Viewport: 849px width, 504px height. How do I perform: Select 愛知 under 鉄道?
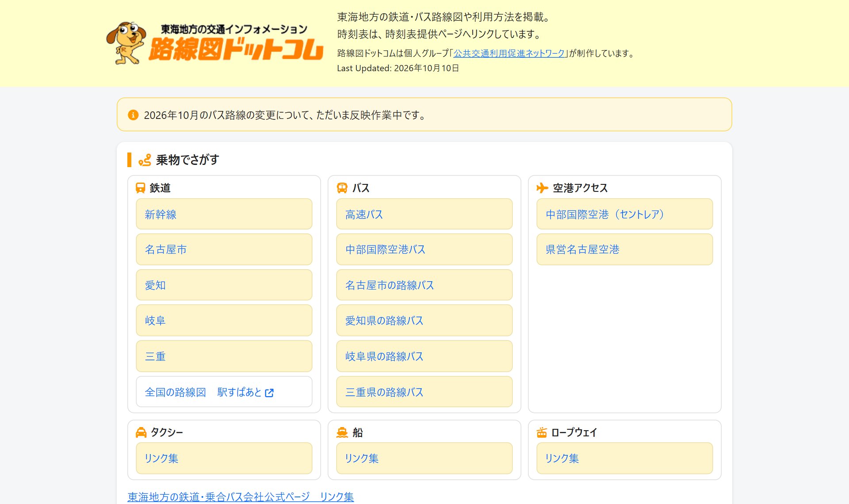coord(224,285)
